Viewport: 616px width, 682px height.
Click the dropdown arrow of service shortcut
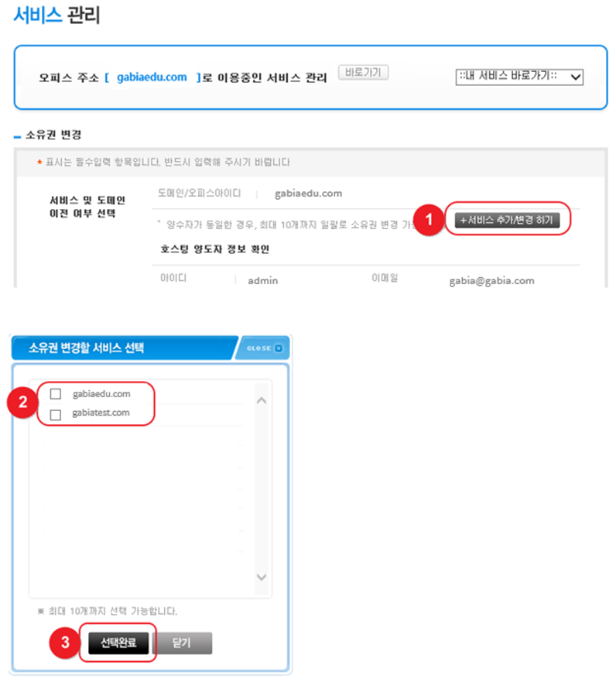(576, 77)
